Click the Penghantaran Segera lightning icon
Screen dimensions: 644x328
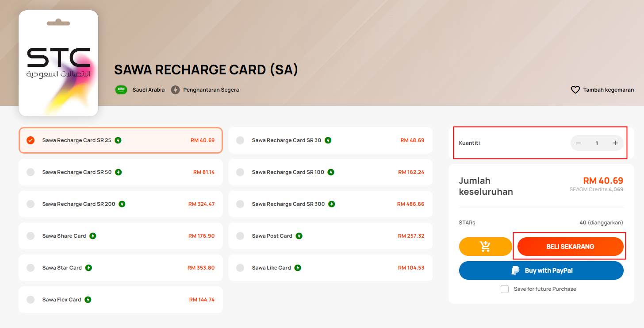176,90
